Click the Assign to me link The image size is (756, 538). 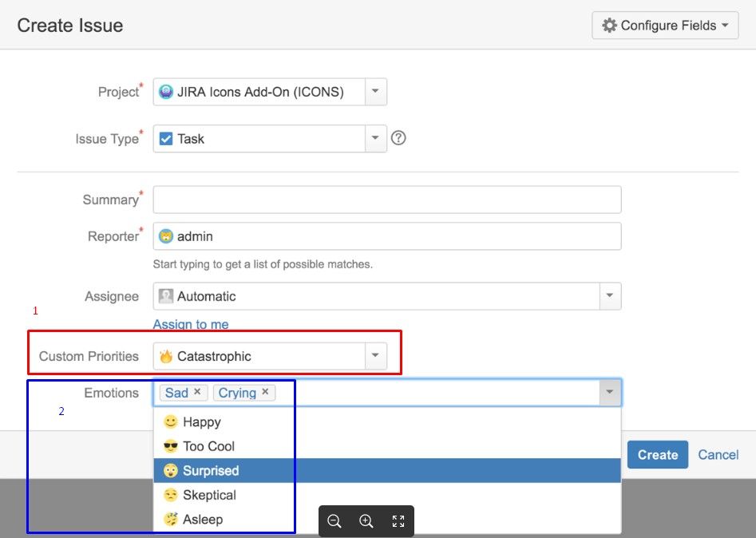pos(191,324)
